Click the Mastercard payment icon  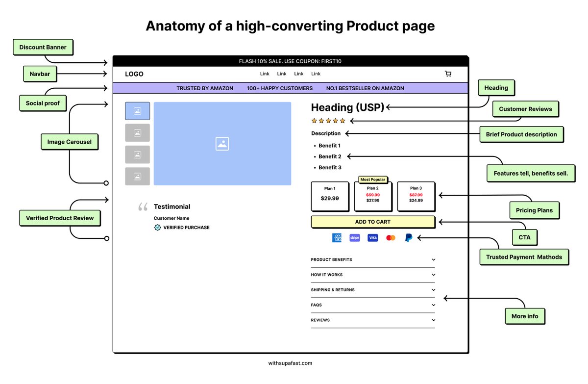(391, 238)
